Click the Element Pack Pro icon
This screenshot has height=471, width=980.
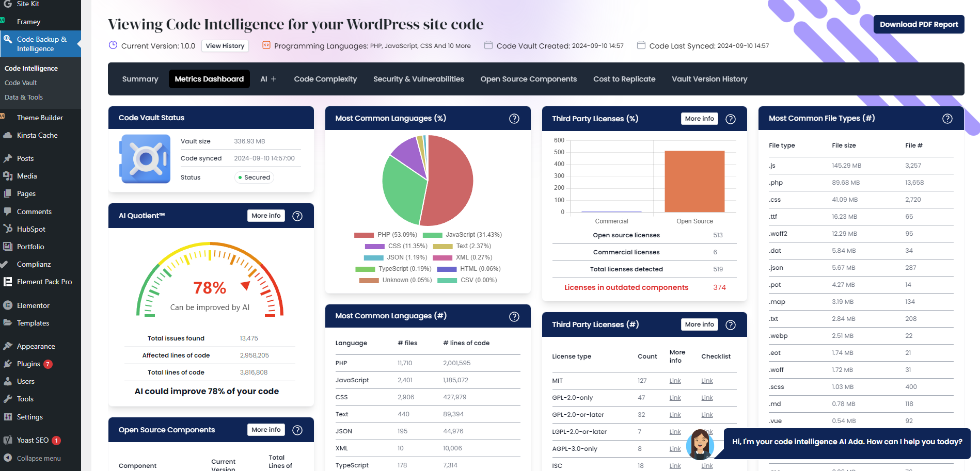tap(7, 282)
